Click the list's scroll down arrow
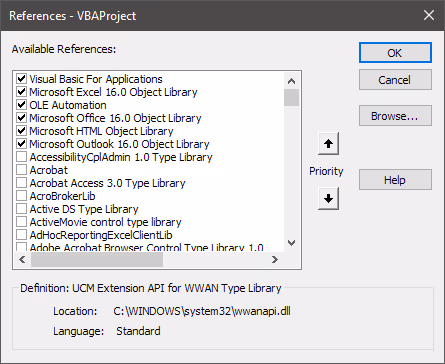Screen dimensions: 445x364 click(291, 243)
